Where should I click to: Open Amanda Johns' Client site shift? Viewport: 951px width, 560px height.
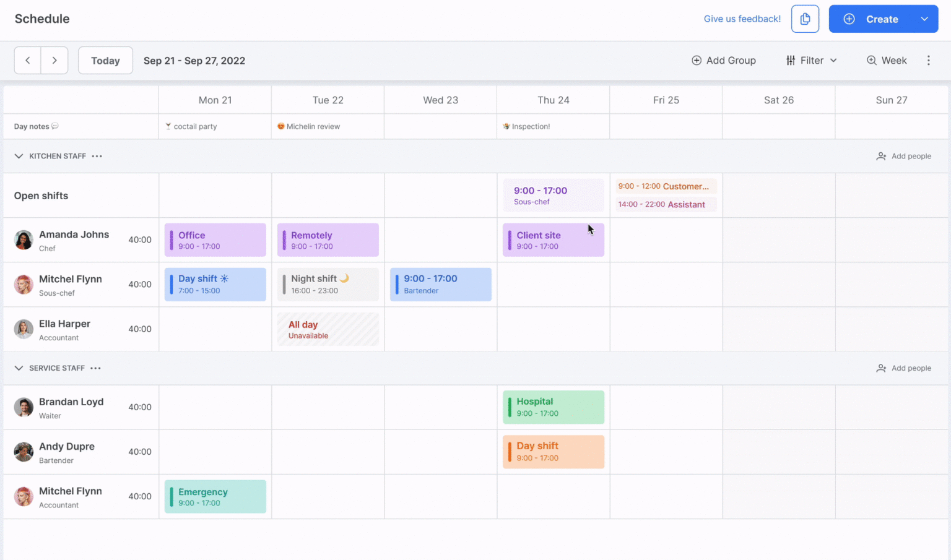tap(553, 239)
